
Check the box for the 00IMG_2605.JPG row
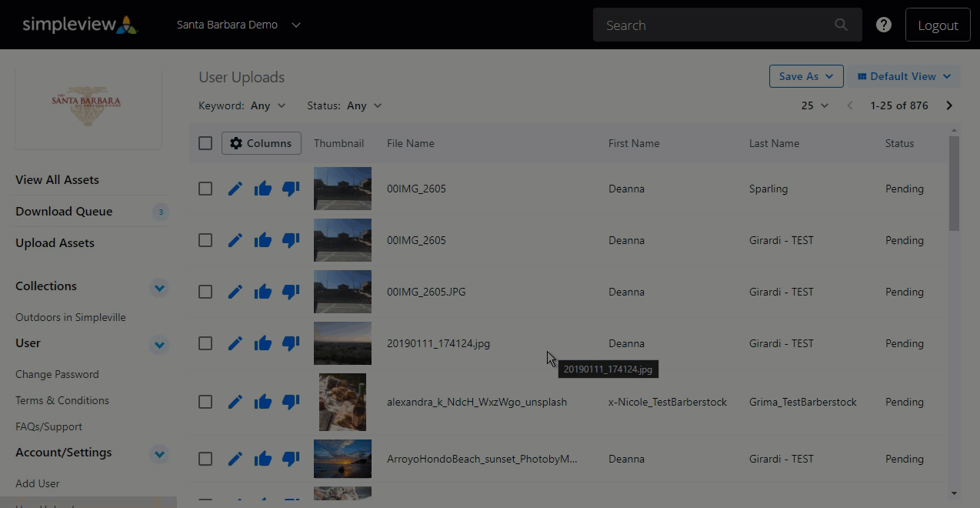[205, 292]
